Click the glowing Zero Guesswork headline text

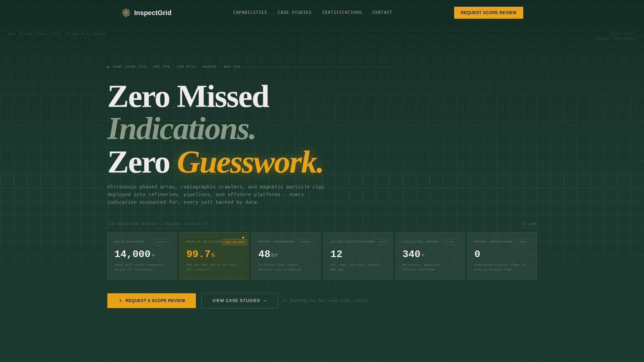250,163
